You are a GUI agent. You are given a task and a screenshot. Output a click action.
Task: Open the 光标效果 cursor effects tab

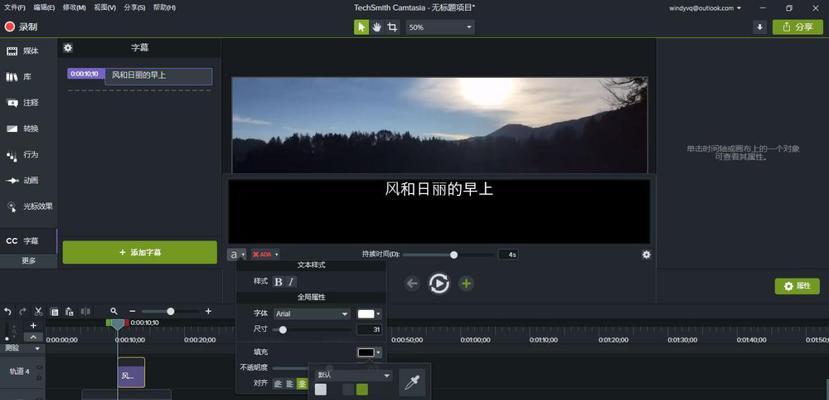coord(29,207)
